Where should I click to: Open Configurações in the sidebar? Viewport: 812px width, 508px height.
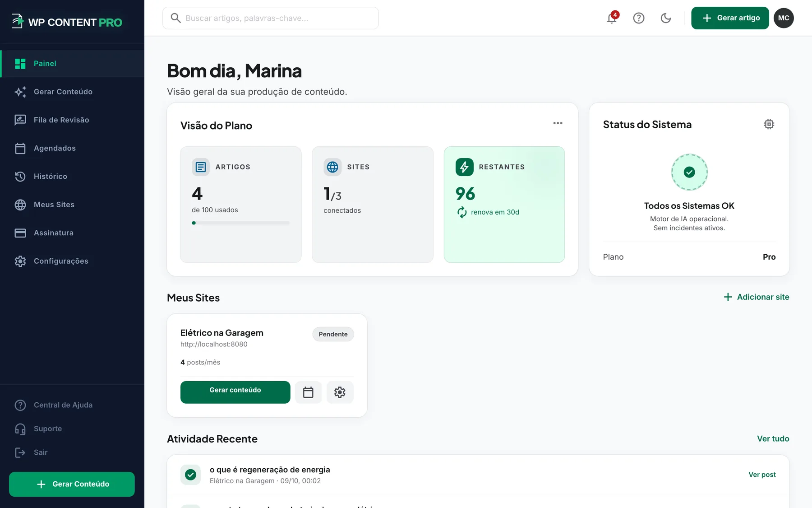72,261
